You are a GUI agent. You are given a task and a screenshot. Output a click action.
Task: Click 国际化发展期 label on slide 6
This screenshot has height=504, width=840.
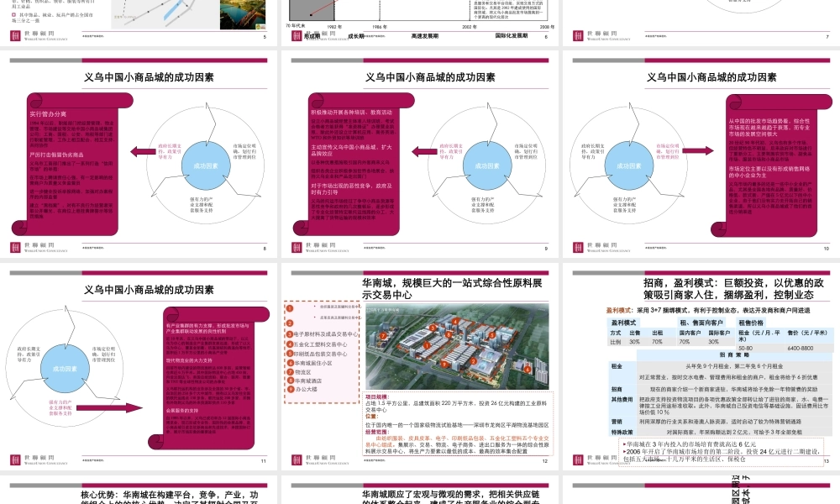coord(511,36)
